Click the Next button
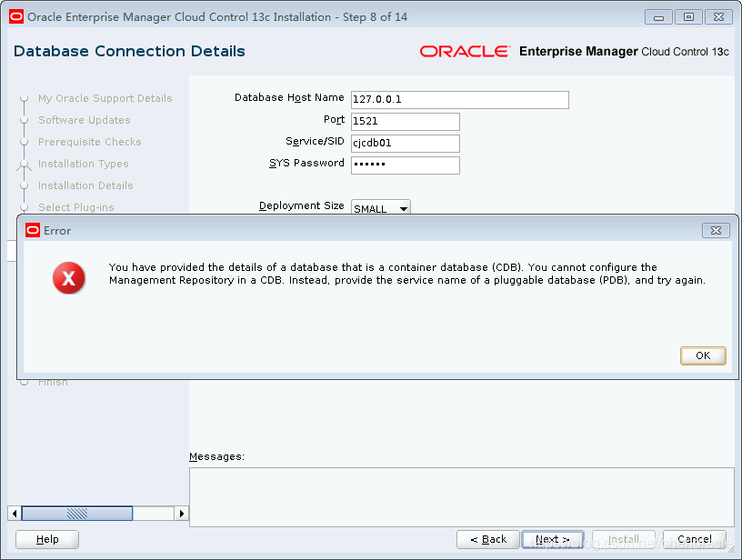 pyautogui.click(x=553, y=539)
